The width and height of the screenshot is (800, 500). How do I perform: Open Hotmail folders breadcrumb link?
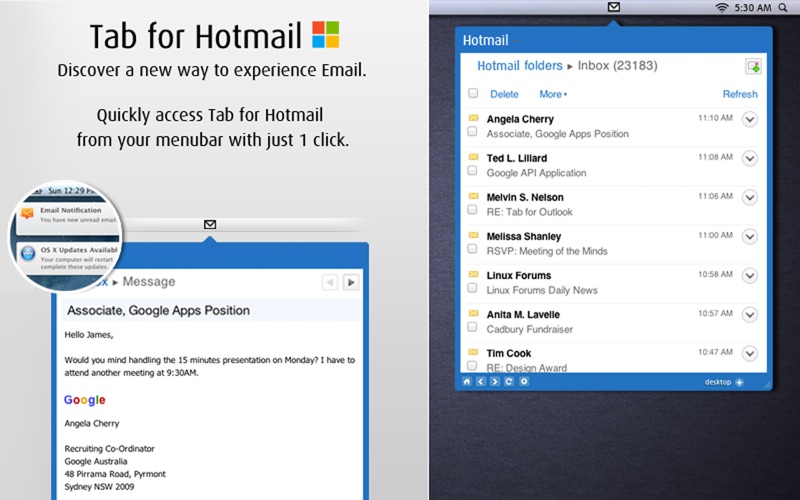point(519,66)
